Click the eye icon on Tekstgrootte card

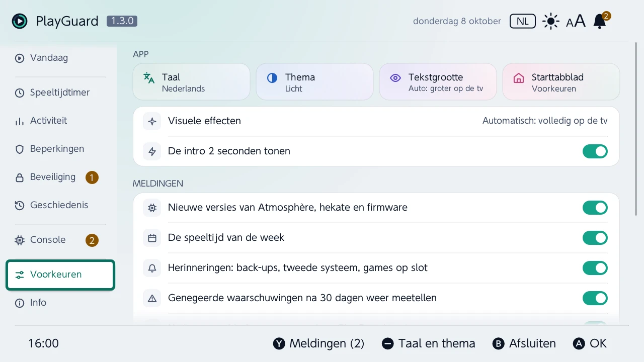pyautogui.click(x=395, y=78)
